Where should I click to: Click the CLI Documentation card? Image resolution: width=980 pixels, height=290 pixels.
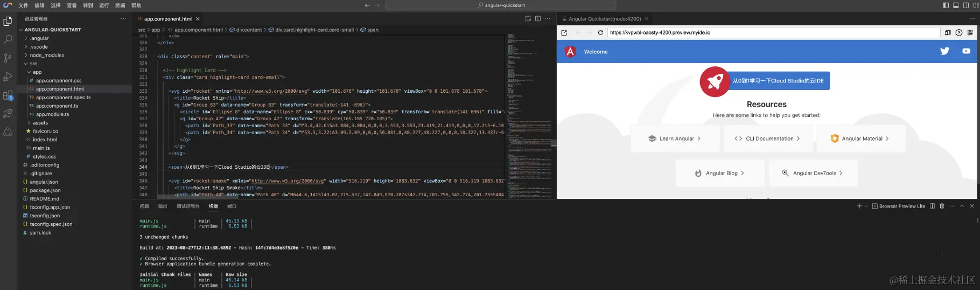(767, 139)
